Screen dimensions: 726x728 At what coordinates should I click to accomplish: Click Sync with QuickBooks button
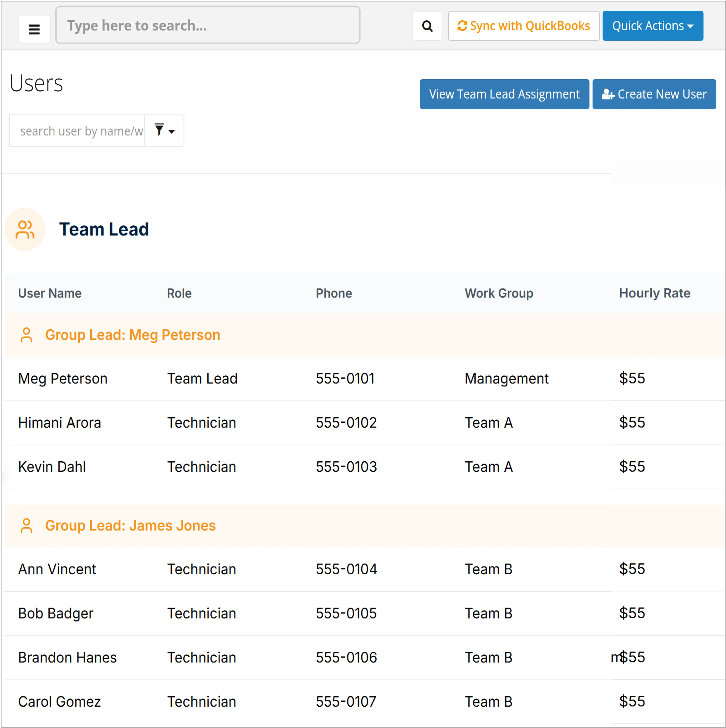(x=523, y=26)
